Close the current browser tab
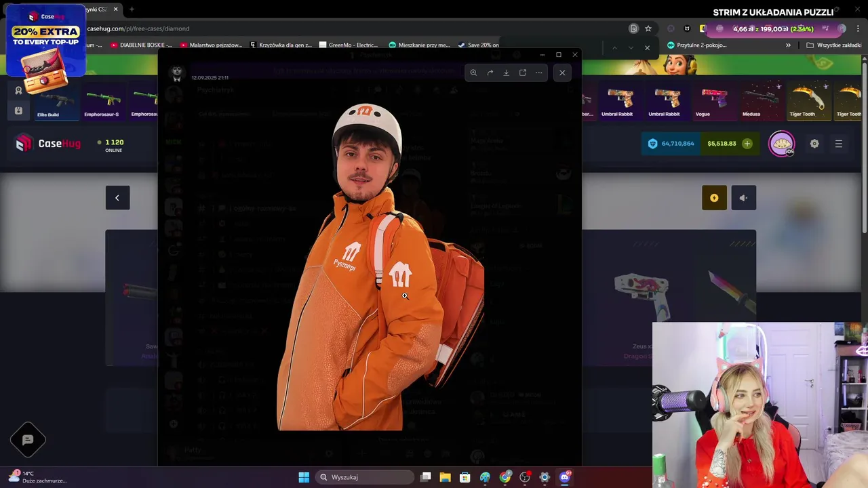This screenshot has height=488, width=868. pyautogui.click(x=116, y=9)
